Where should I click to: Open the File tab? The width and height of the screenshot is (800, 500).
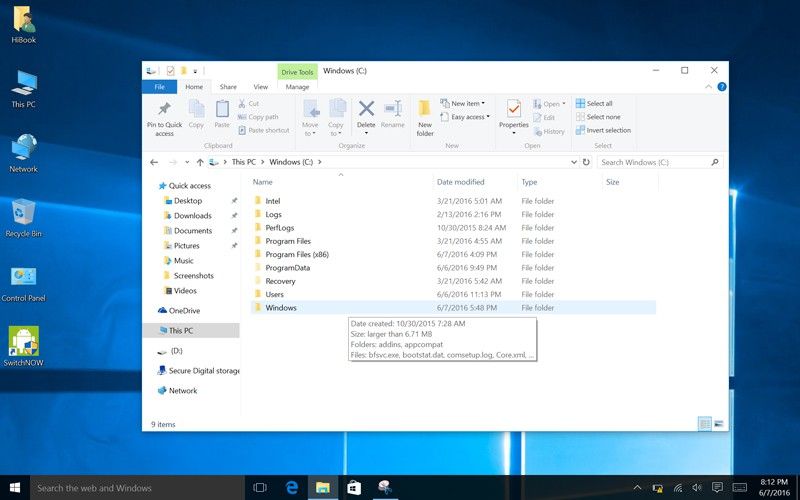coord(160,87)
